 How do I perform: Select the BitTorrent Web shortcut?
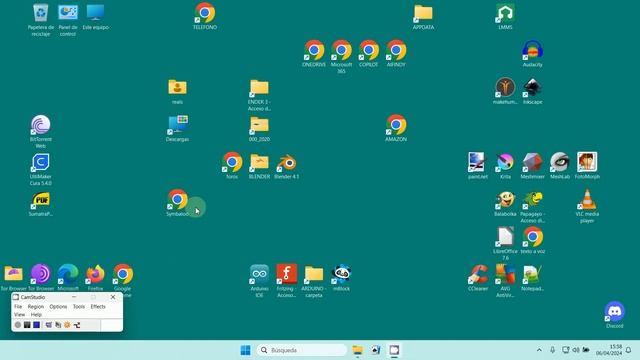tap(40, 131)
